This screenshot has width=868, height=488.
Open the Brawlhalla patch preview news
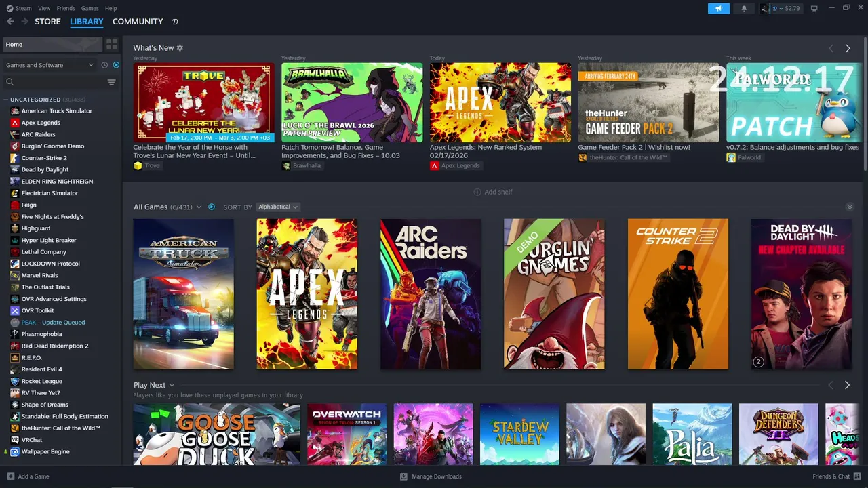pos(352,102)
